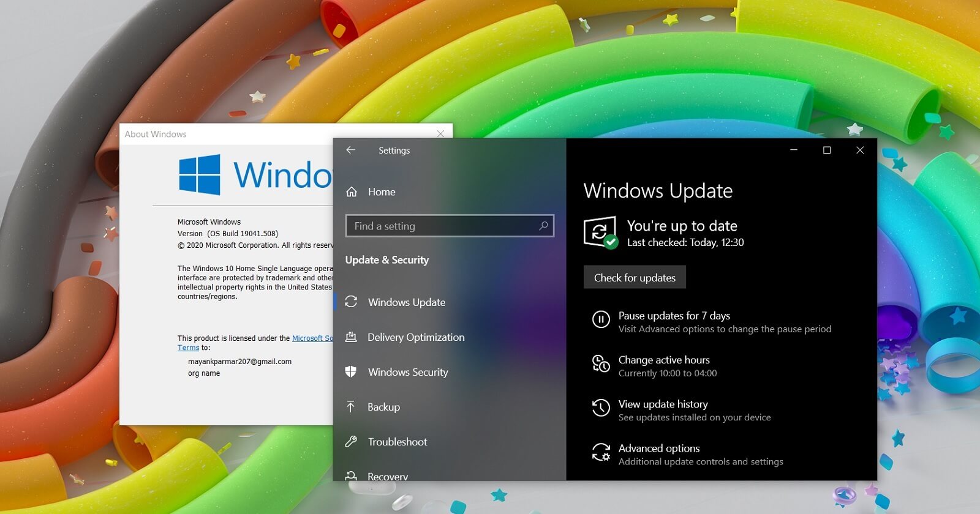
Task: Click the Update & Security heading
Action: pyautogui.click(x=387, y=260)
